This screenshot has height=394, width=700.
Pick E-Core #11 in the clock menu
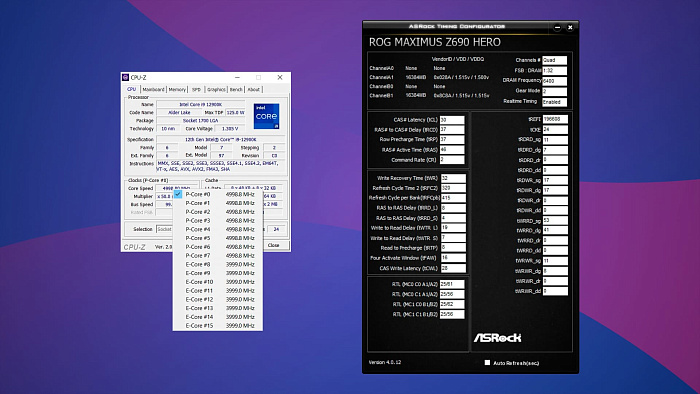(218, 290)
